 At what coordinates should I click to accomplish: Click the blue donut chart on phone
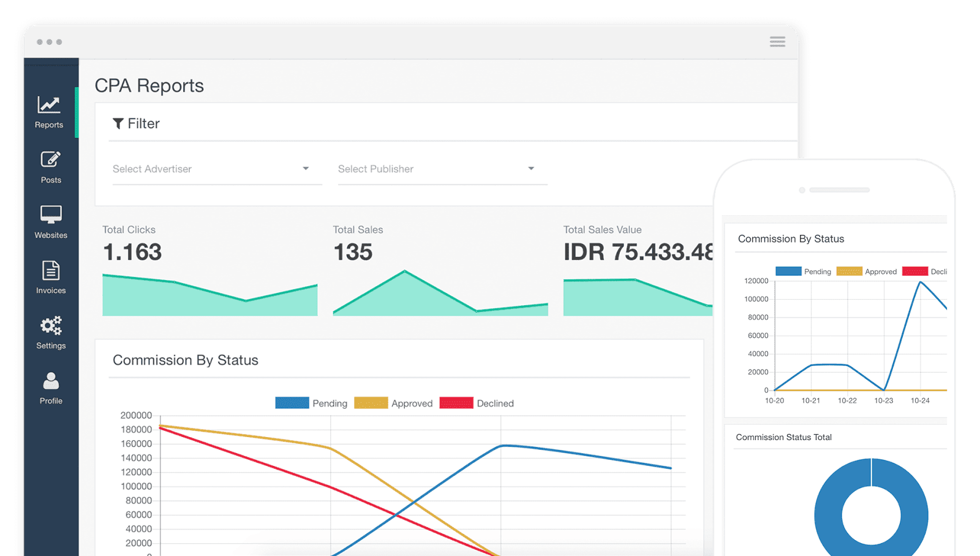coord(871,508)
